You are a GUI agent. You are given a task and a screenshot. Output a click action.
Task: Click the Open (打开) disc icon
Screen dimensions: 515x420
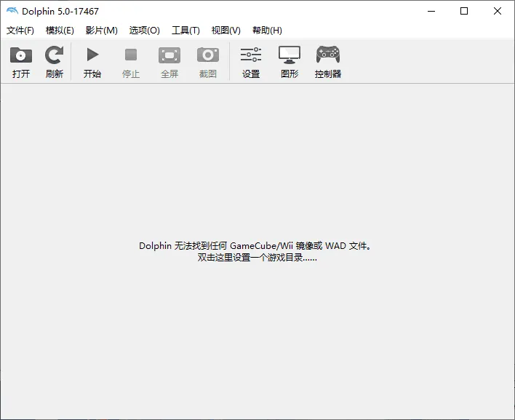tap(21, 55)
